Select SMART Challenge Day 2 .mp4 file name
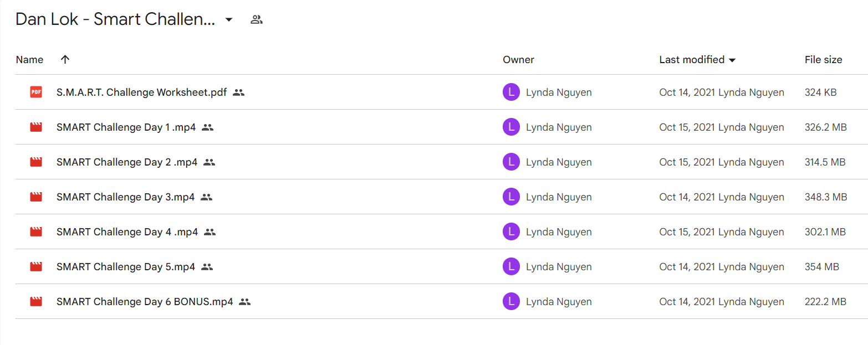 point(127,162)
